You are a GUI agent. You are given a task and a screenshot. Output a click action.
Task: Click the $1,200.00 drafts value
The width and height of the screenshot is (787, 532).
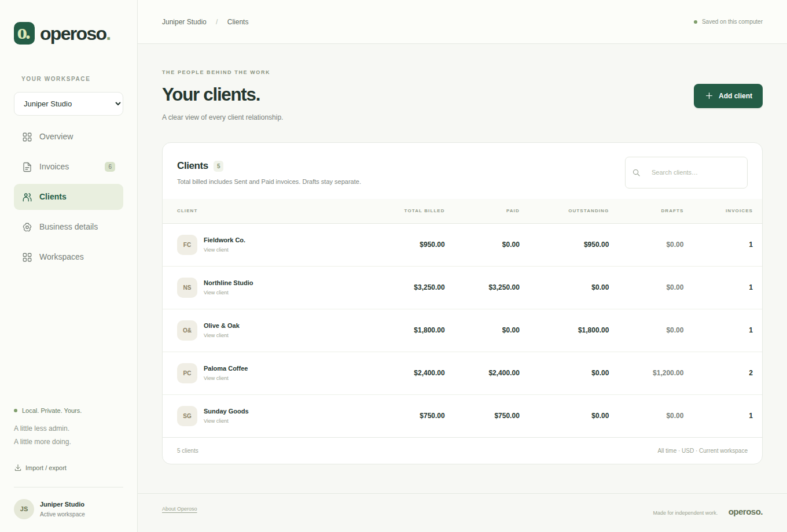pos(668,373)
